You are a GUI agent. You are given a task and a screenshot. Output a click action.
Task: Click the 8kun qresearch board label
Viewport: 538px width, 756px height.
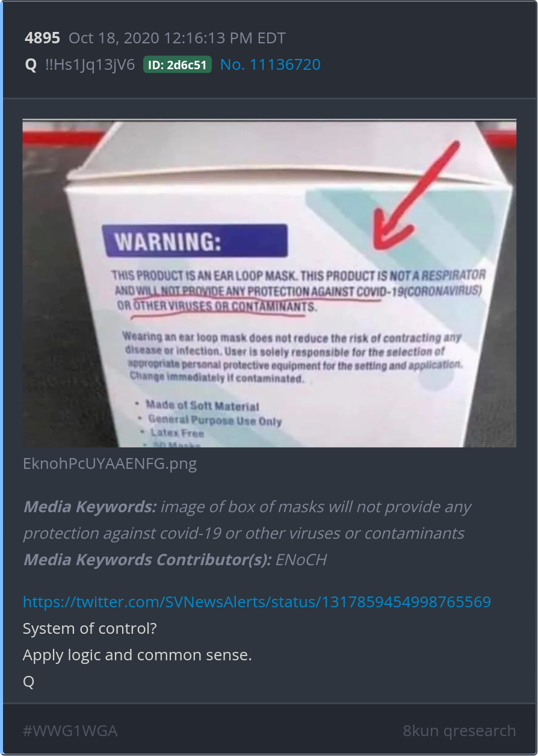[x=459, y=731]
